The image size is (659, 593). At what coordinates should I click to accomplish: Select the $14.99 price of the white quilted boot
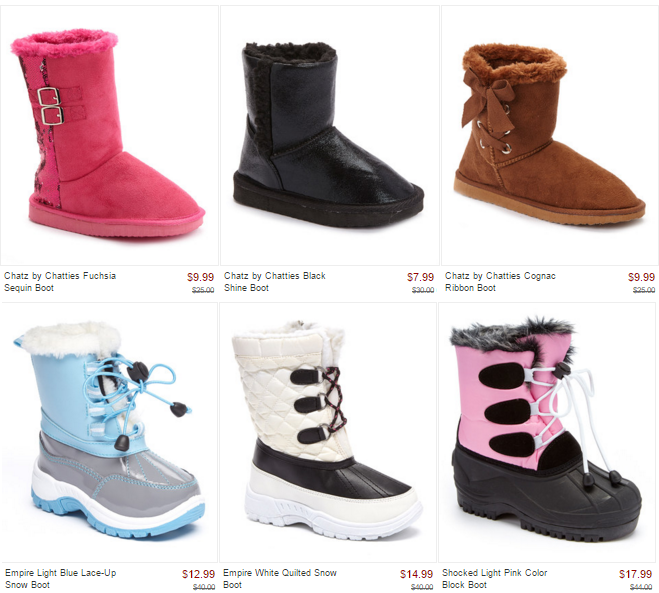[416, 574]
